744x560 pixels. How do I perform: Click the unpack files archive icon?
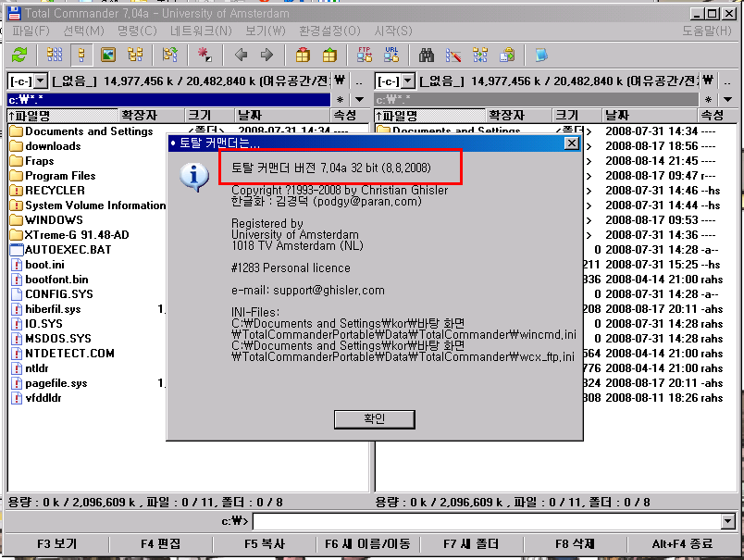pyautogui.click(x=329, y=55)
